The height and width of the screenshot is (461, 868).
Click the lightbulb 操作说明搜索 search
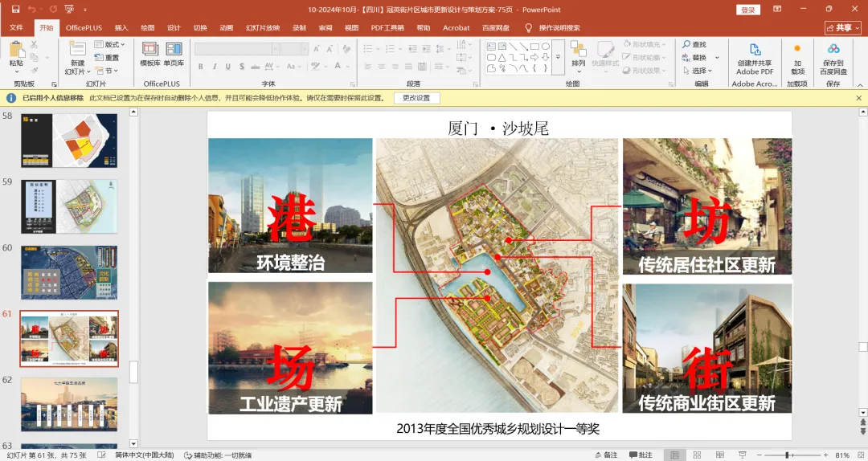click(x=552, y=27)
